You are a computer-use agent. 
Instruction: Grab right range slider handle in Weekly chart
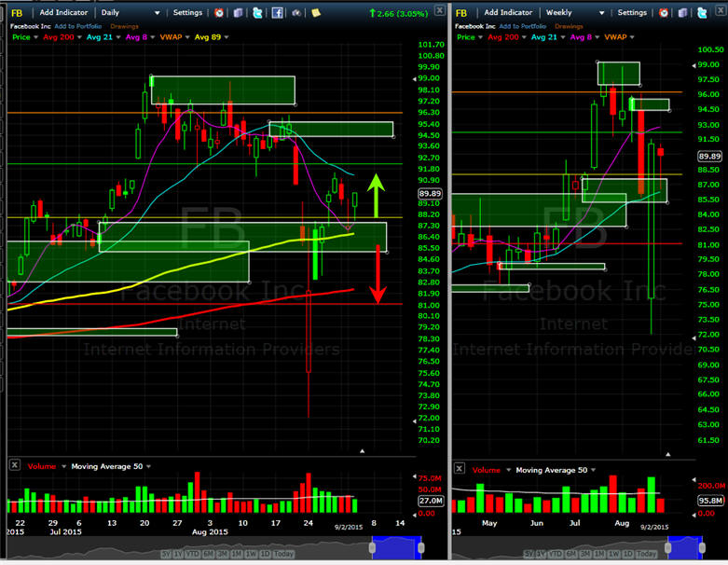(x=702, y=547)
